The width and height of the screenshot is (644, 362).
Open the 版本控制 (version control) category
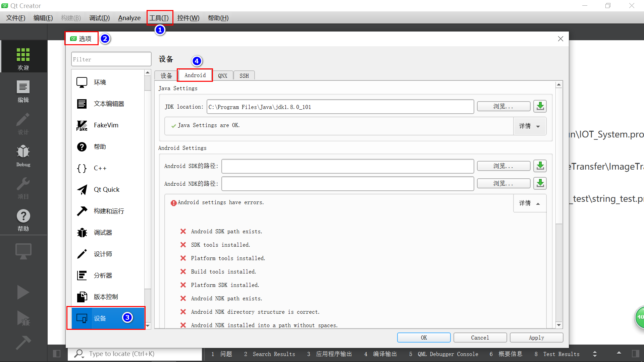tap(106, 297)
